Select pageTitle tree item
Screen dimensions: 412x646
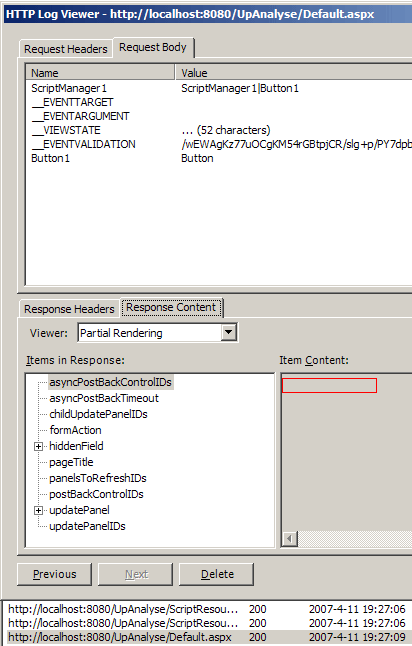71,463
